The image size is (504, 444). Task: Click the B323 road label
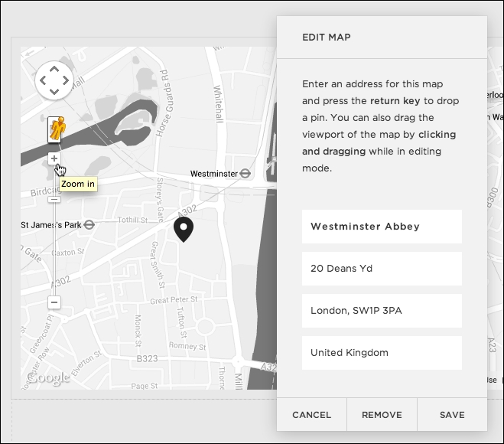(147, 358)
